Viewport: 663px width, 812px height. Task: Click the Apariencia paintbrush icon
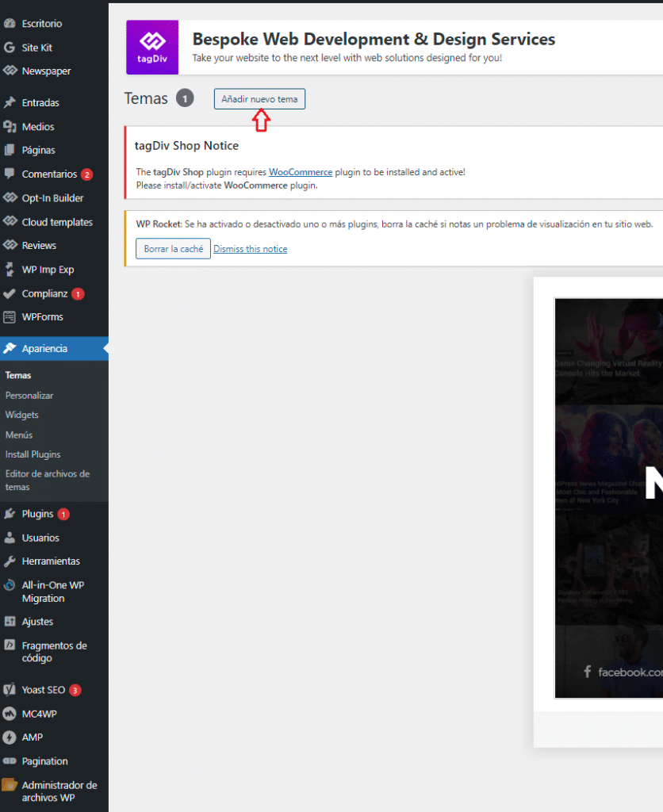click(10, 349)
